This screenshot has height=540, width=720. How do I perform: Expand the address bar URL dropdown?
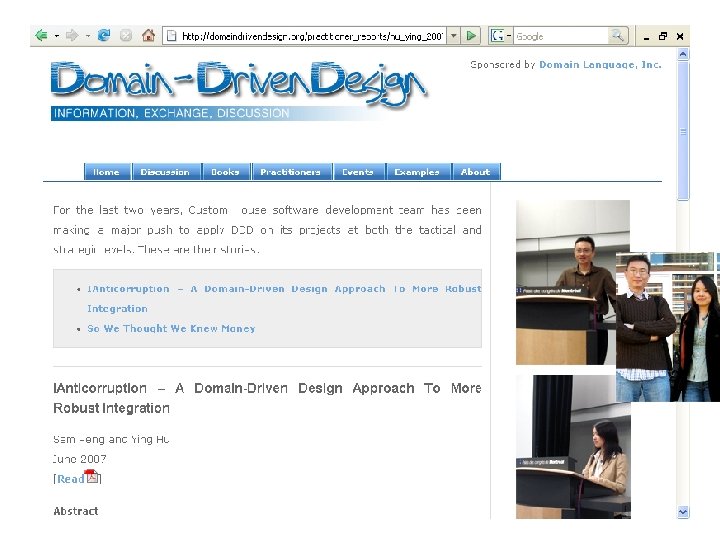(x=453, y=36)
